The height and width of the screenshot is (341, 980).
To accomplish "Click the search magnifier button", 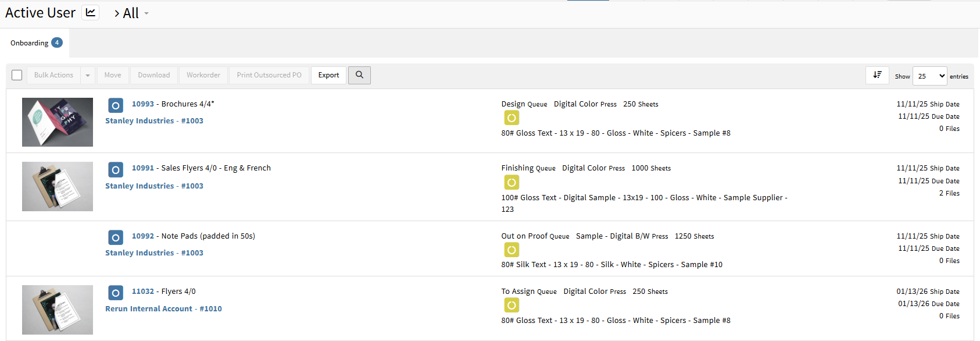I will (x=359, y=75).
